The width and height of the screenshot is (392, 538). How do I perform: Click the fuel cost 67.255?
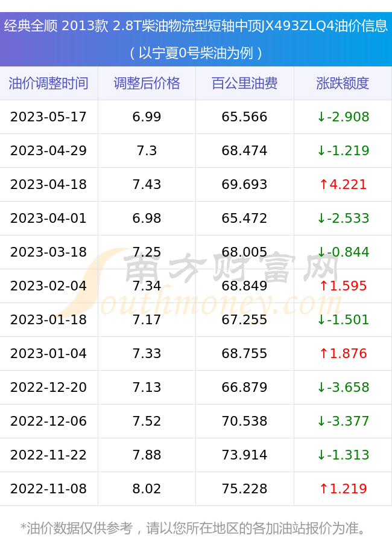pos(244,319)
